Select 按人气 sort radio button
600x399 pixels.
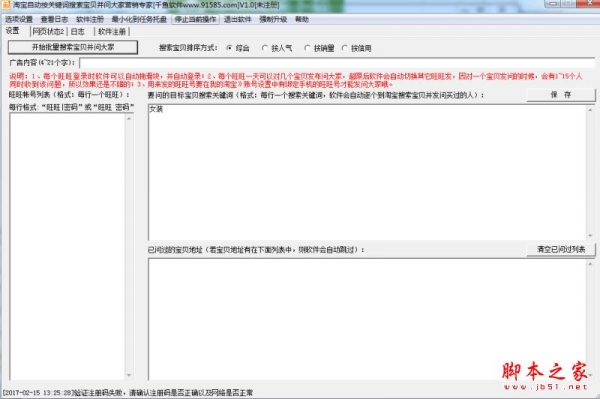click(277, 48)
